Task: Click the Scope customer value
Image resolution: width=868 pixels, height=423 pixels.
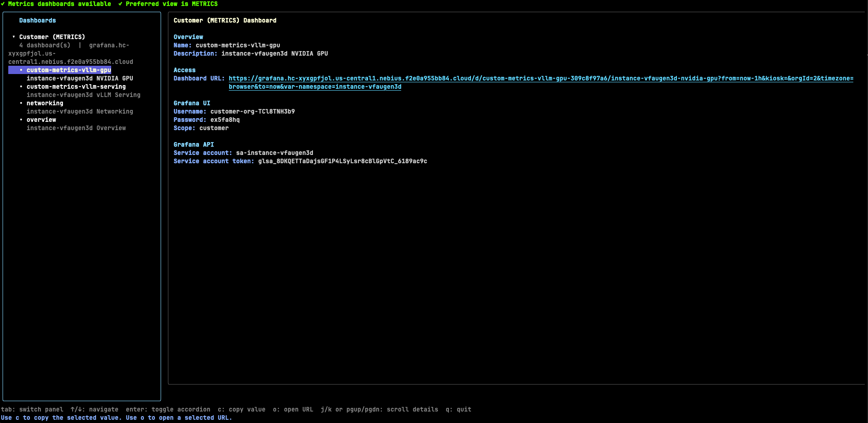Action: coord(214,128)
